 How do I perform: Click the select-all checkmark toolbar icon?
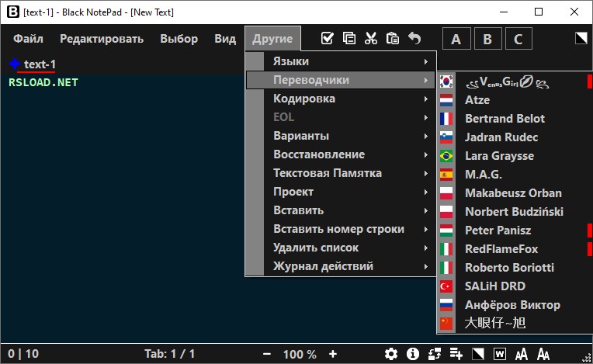(327, 38)
